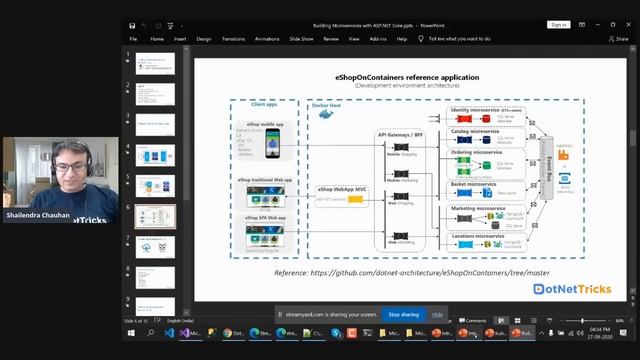
Task: Start Slide Show icon in status bar
Action: [x=549, y=321]
